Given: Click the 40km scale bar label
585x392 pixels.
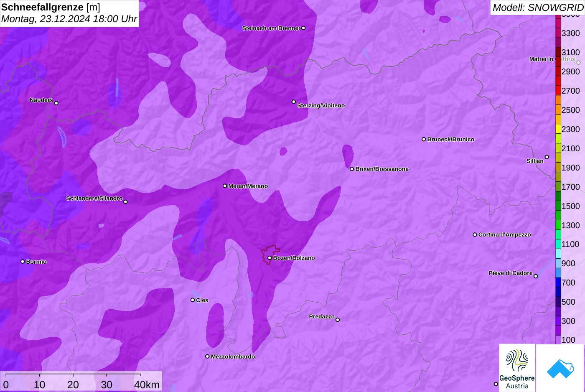Looking at the screenshot, I should click(x=147, y=385).
